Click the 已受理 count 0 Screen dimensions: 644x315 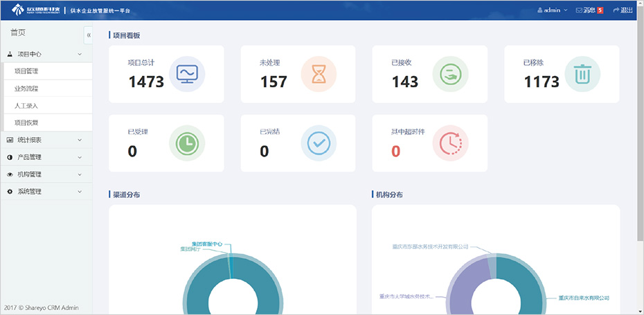click(x=132, y=151)
